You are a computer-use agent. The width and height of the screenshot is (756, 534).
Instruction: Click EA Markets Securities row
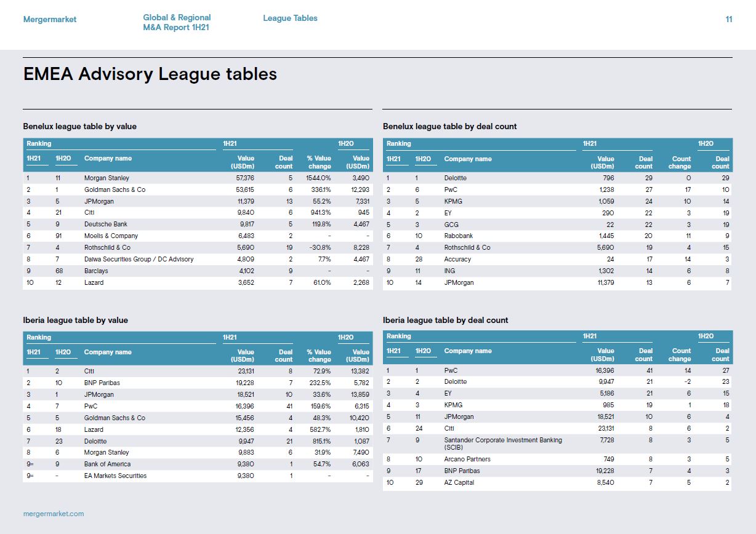(x=197, y=476)
